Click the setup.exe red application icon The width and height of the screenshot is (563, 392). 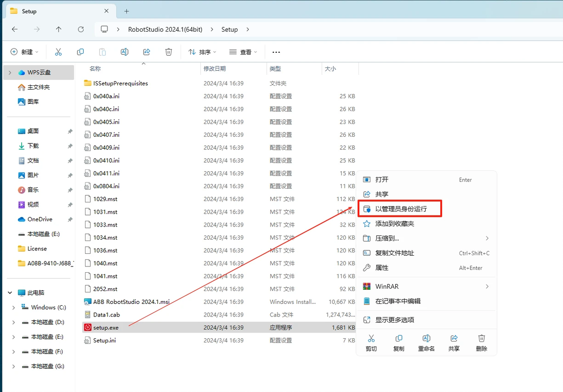click(x=87, y=327)
